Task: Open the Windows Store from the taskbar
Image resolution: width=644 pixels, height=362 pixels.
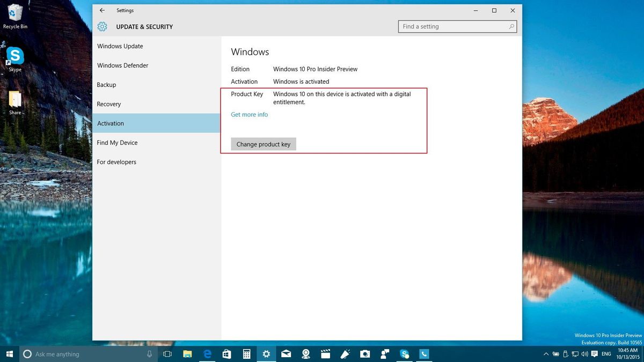Action: point(227,354)
